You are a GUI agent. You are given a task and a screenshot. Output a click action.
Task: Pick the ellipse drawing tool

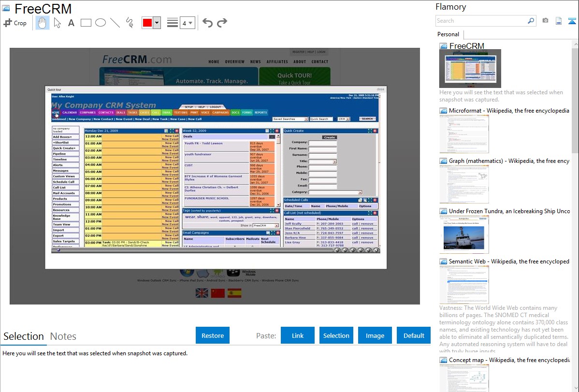click(x=101, y=23)
